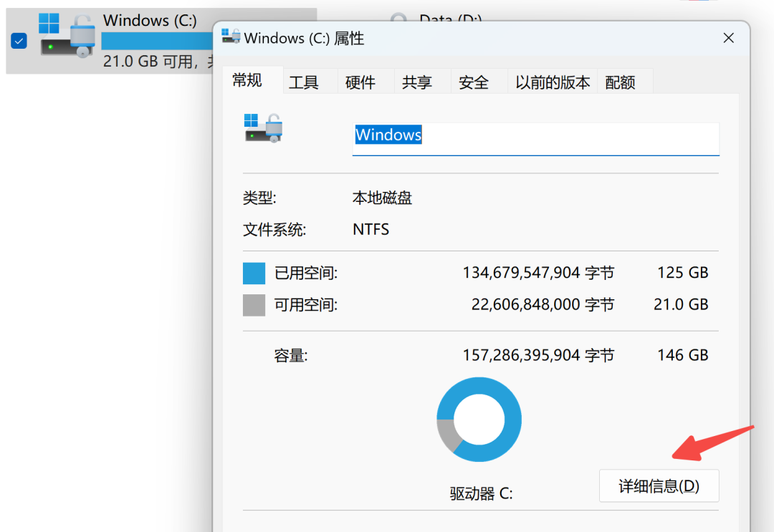Click the C: drive usage bar in Explorer

[x=157, y=41]
